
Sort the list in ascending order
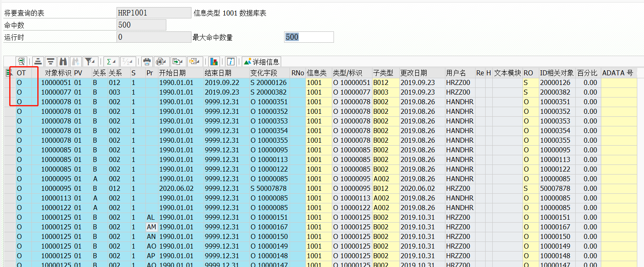coord(38,62)
